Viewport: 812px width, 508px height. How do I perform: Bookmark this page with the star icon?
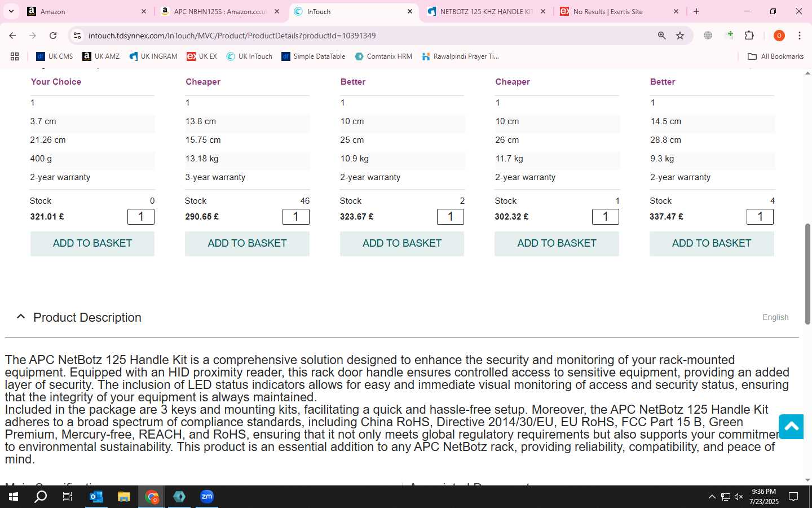[680, 36]
